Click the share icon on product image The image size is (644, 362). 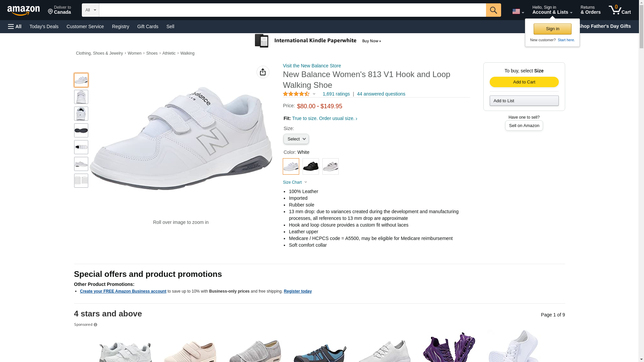263,72
